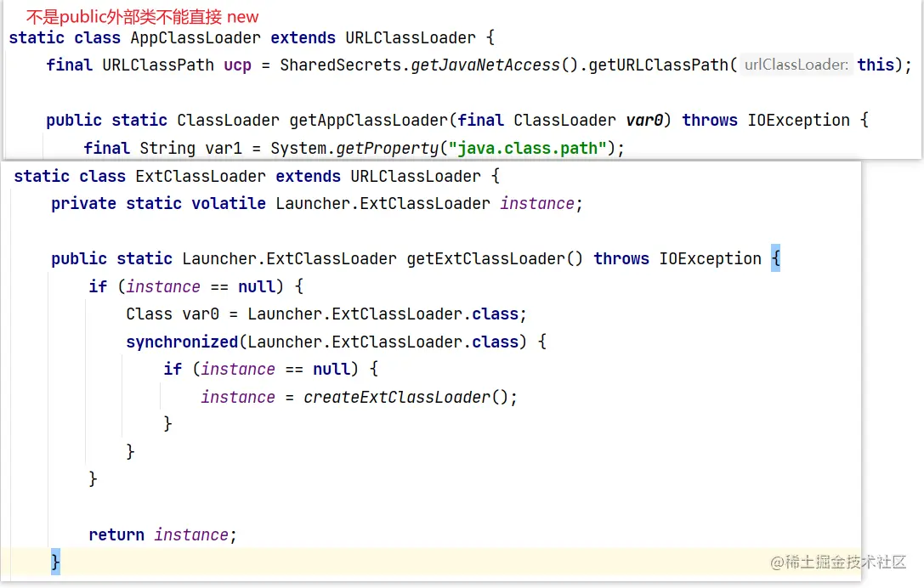Click the createExtClassLoader call
The width and height of the screenshot is (924, 588).
[x=397, y=397]
